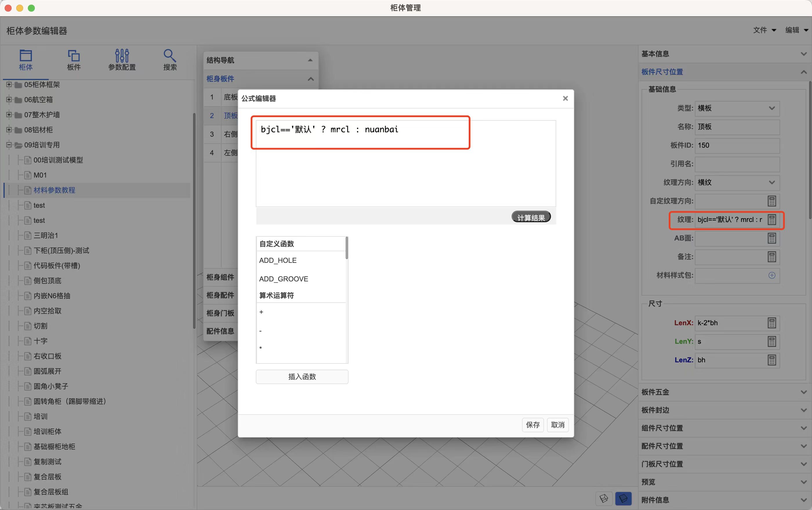Open the 编辑 menu
Viewport: 812px width, 510px height.
pos(796,30)
